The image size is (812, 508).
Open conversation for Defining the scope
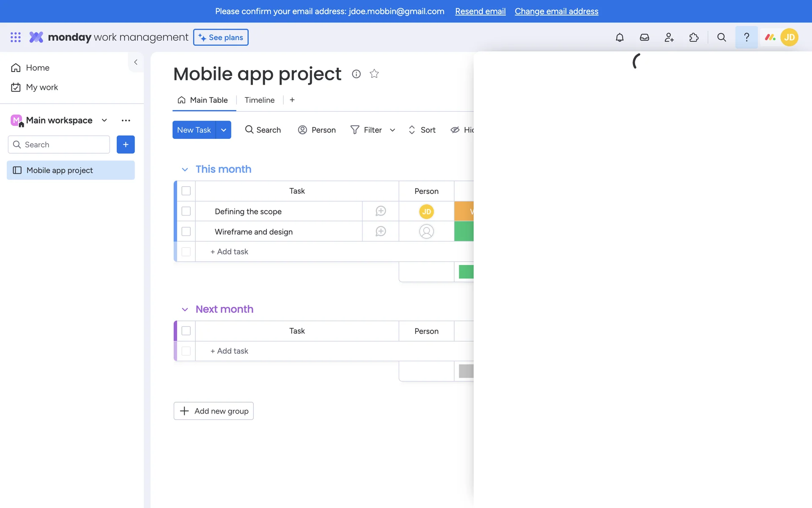click(x=381, y=211)
